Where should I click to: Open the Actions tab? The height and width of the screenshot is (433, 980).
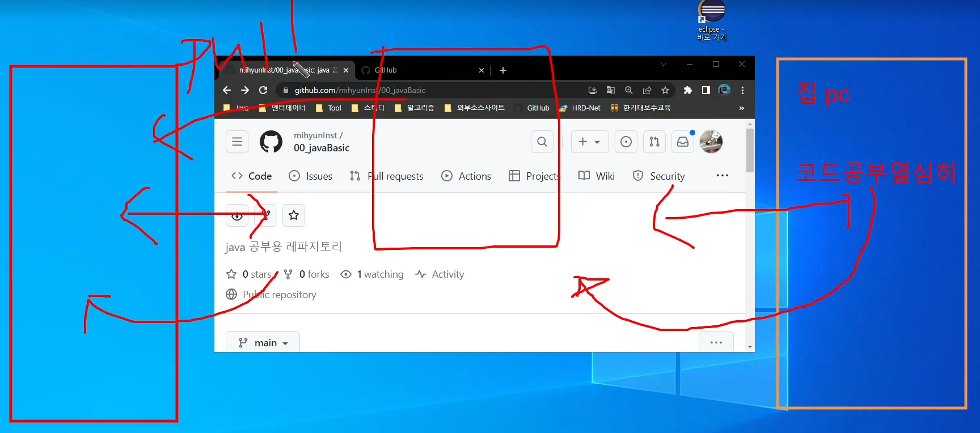point(466,176)
